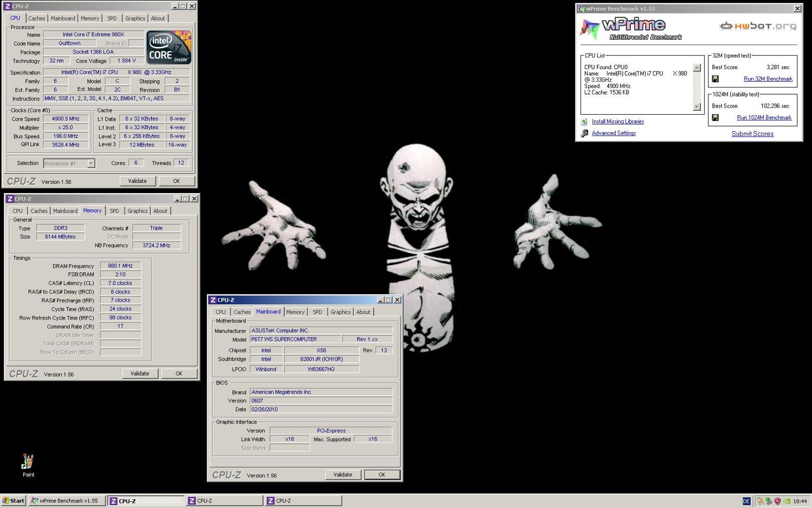This screenshot has width=812, height=508.
Task: Open the Memory tab in the top CPU-Z window
Action: tap(90, 18)
